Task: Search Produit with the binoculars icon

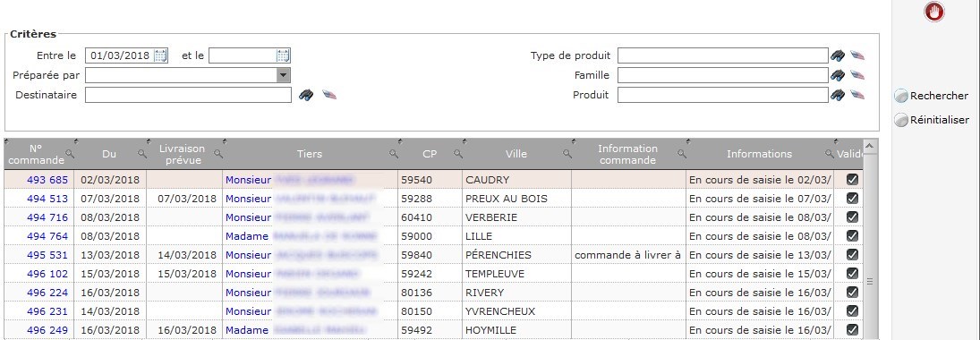Action: tap(838, 95)
